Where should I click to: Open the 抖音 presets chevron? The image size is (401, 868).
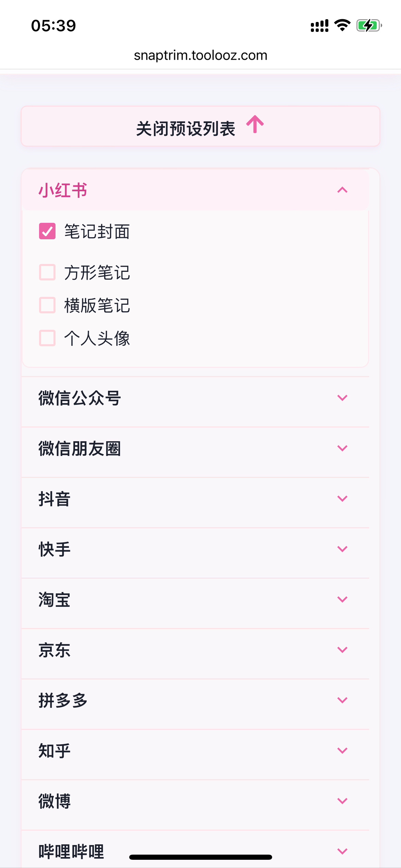tap(342, 498)
